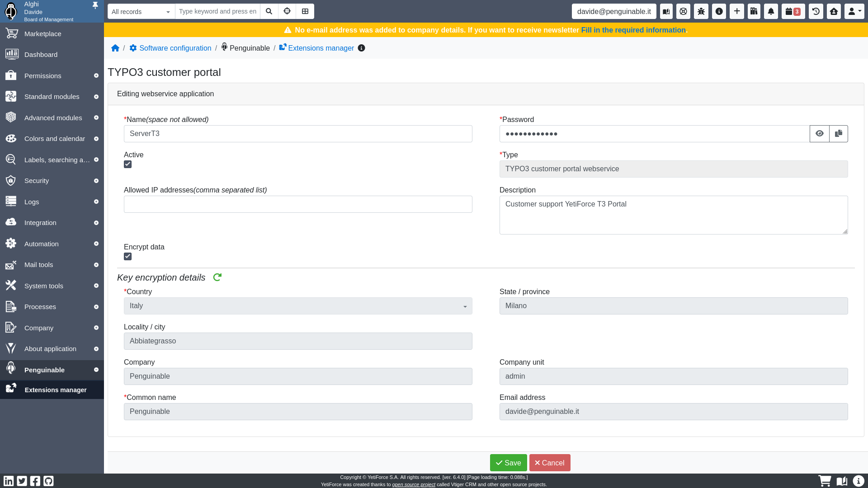Click the bug report icon in top bar
Screen dimensions: 868x488
[701, 11]
